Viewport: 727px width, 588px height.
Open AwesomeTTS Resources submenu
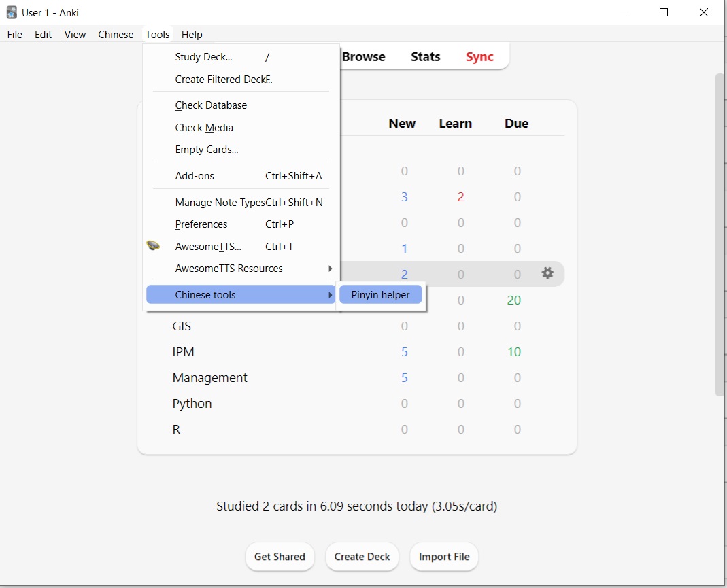click(241, 269)
